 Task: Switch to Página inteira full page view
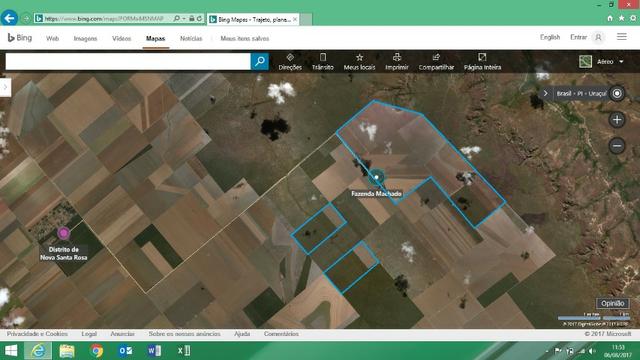pyautogui.click(x=482, y=62)
